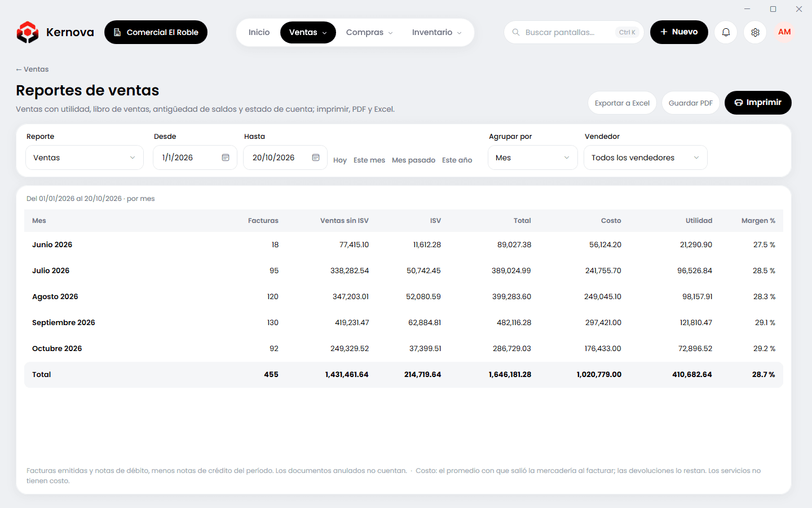Screen dimensions: 812x508
Task: Click Guardar PDF button
Action: point(691,103)
